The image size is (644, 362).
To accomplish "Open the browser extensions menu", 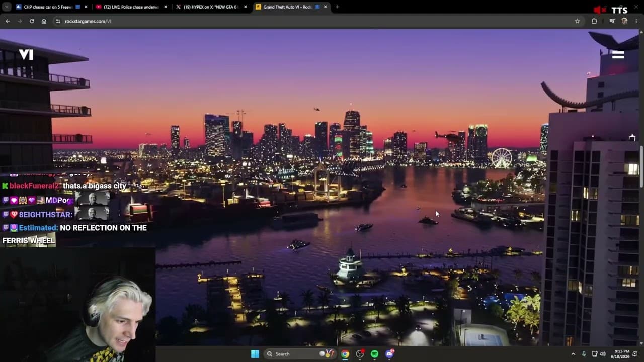I will pyautogui.click(x=594, y=21).
